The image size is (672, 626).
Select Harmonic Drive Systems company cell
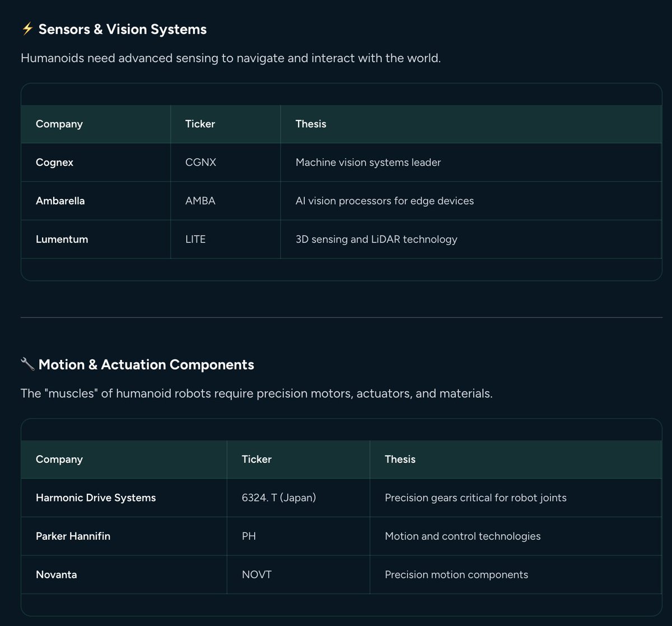tap(96, 498)
